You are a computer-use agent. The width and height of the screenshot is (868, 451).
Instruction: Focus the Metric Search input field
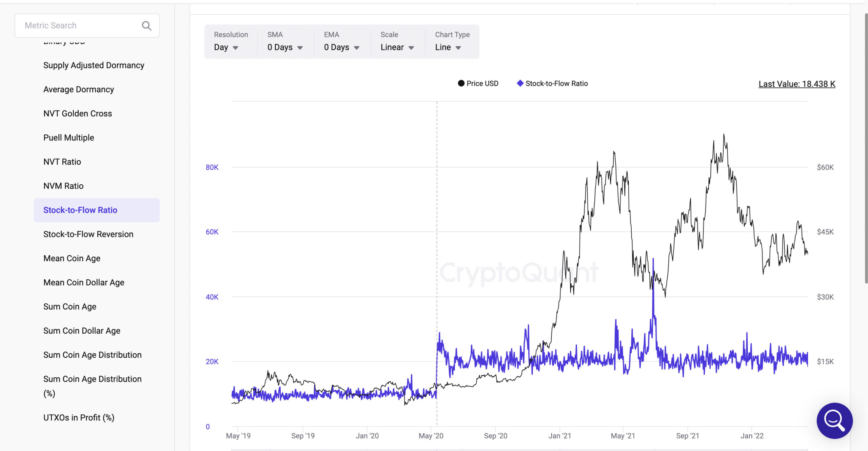click(87, 26)
